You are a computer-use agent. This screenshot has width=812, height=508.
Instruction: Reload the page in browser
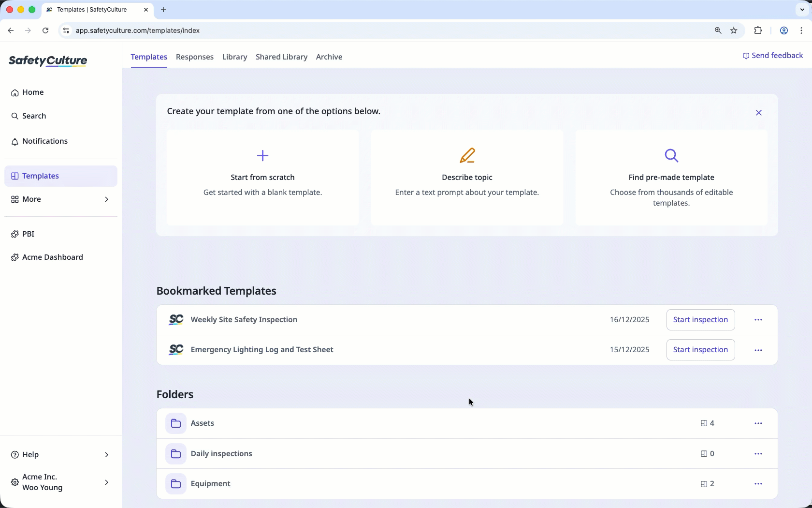[x=45, y=30]
